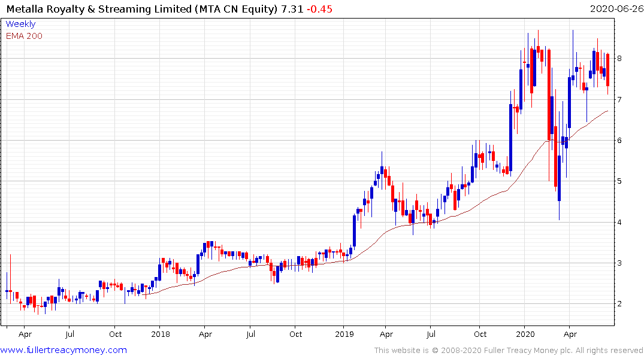Click the date 2020-06-26
Viewport: 644px width, 359px height.
point(616,8)
